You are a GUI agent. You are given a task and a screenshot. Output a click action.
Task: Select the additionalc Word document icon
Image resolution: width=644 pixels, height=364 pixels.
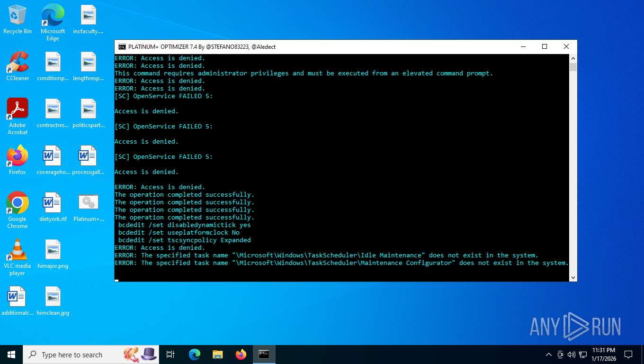18,301
